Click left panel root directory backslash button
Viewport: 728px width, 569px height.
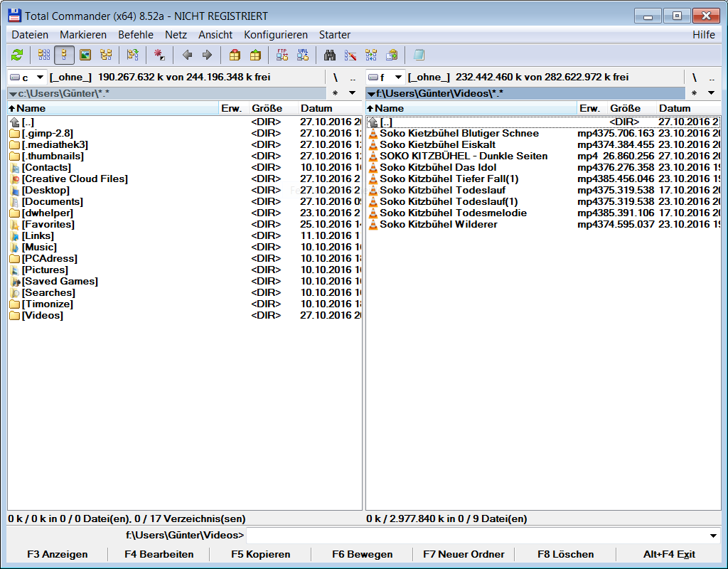coord(336,78)
